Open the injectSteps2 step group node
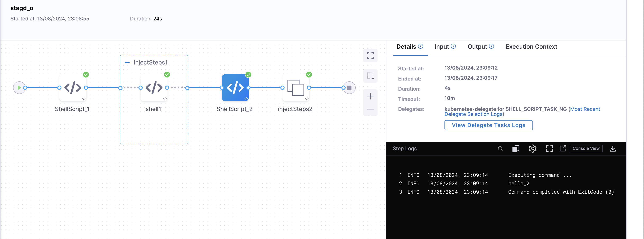The height and width of the screenshot is (239, 644). (x=295, y=88)
